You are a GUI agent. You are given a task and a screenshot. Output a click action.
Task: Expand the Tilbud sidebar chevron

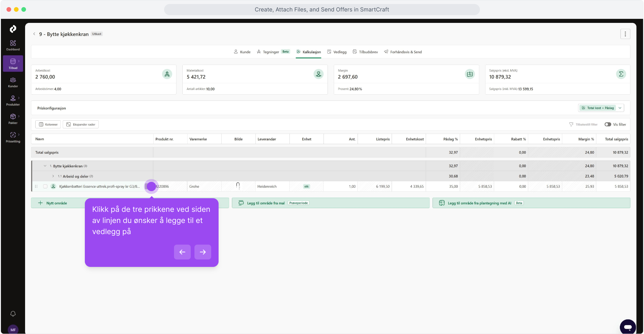19,61
